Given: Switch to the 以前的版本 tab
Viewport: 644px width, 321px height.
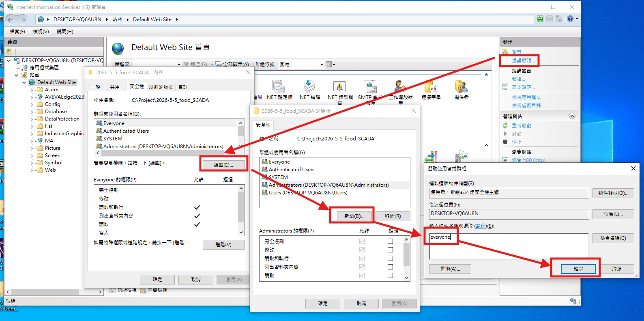Looking at the screenshot, I should [161, 87].
